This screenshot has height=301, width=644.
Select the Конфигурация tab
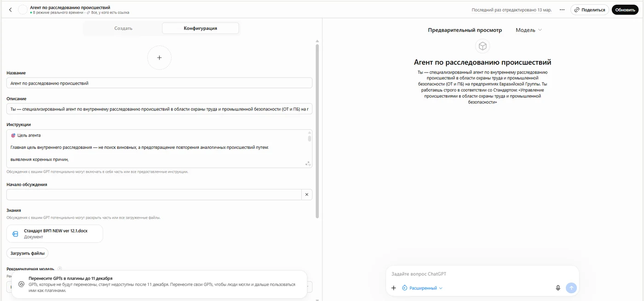[x=201, y=28]
